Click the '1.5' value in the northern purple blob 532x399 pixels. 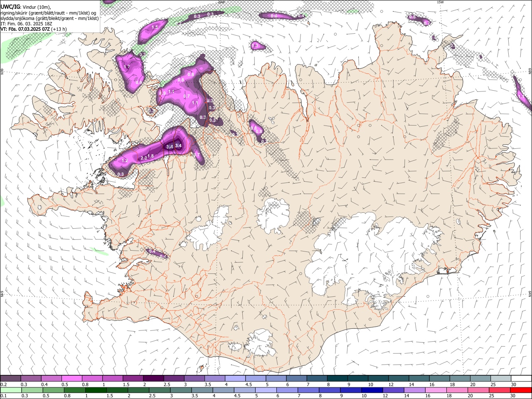click(x=155, y=27)
